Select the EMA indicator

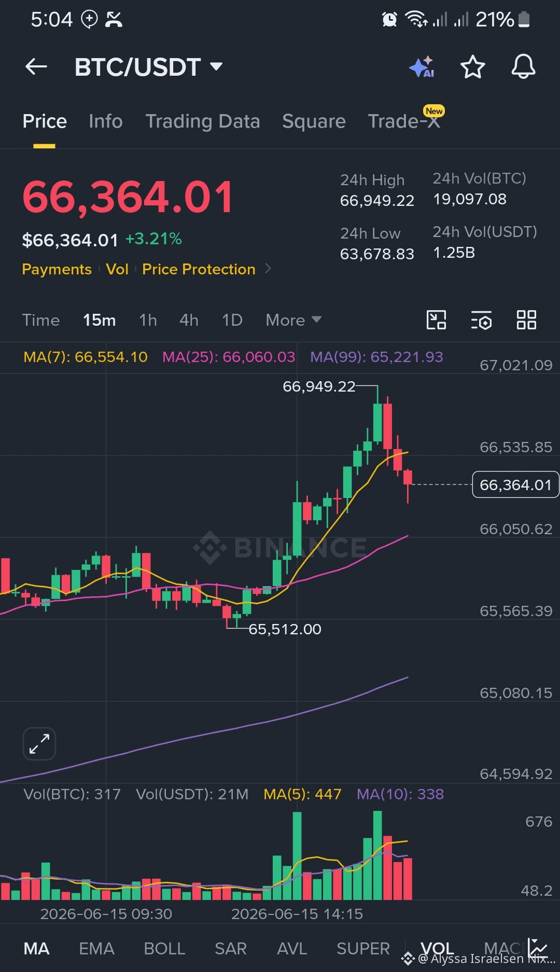point(96,949)
